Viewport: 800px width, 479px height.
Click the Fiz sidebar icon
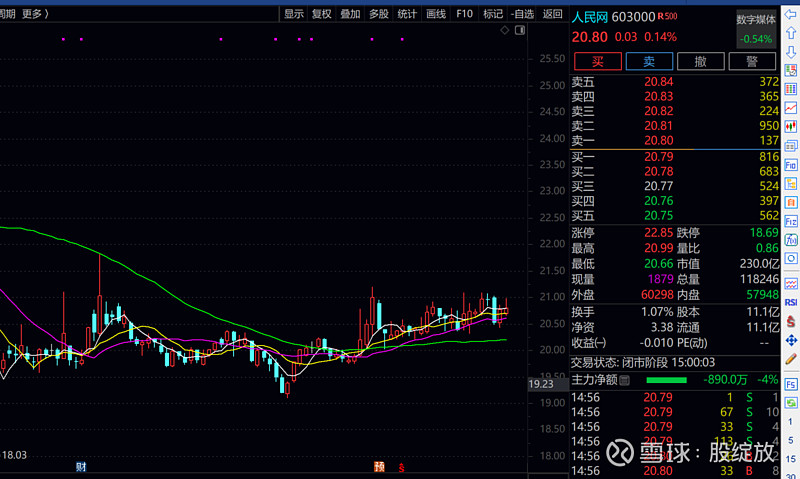(x=790, y=221)
